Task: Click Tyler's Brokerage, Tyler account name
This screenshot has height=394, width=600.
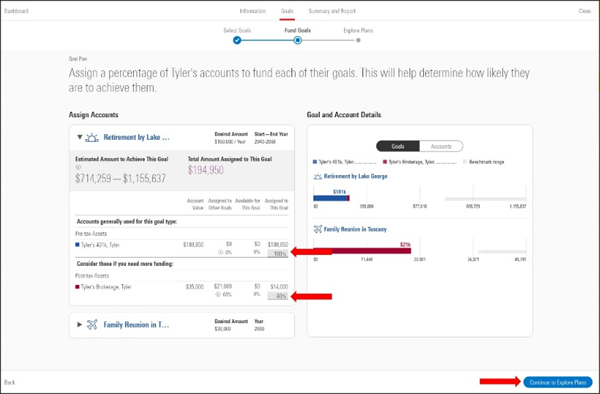Action: (106, 287)
